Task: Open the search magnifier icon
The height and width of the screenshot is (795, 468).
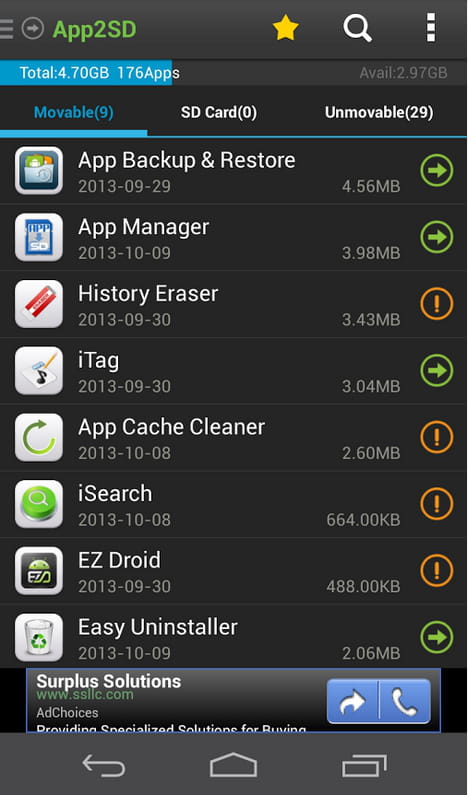Action: point(357,28)
